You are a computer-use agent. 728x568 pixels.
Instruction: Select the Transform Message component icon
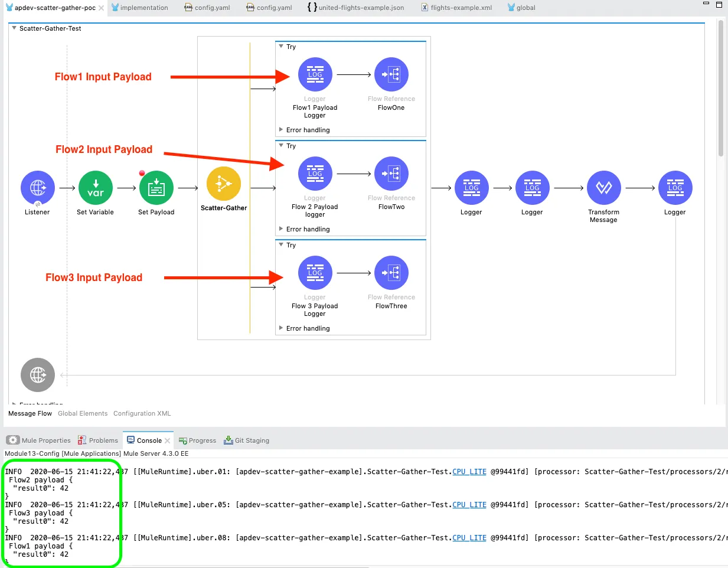[604, 188]
